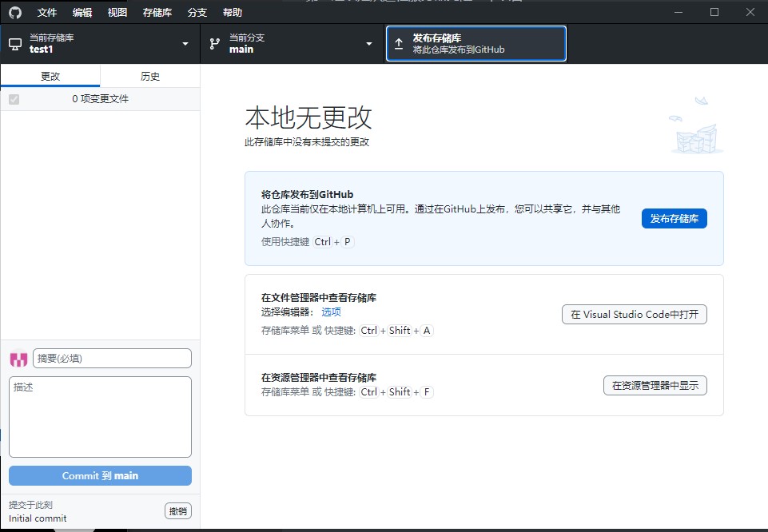Switch to the 历史 tab
Viewport: 768px width, 532px height.
150,77
